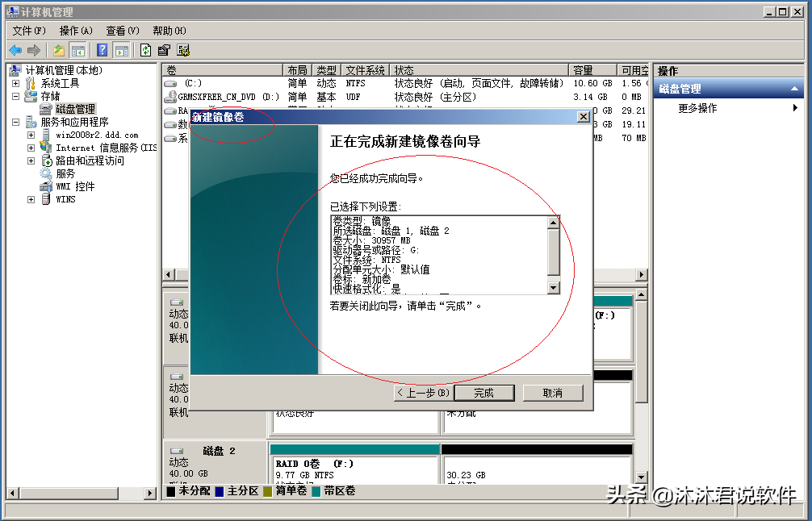Collapse the 服务和应用程序 tree node
This screenshot has width=812, height=521.
(15, 122)
